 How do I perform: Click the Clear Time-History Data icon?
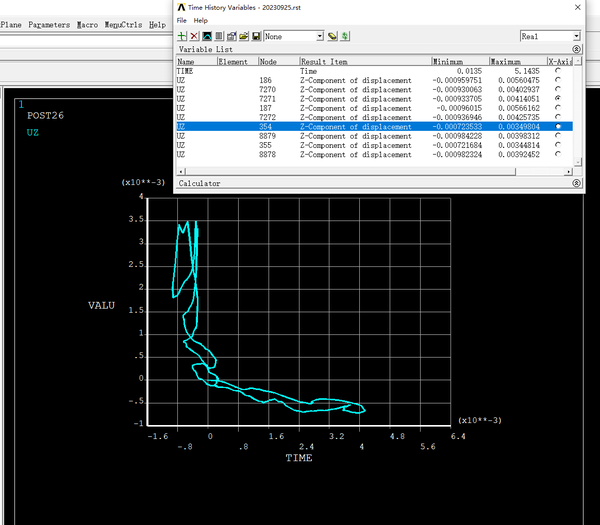point(332,36)
